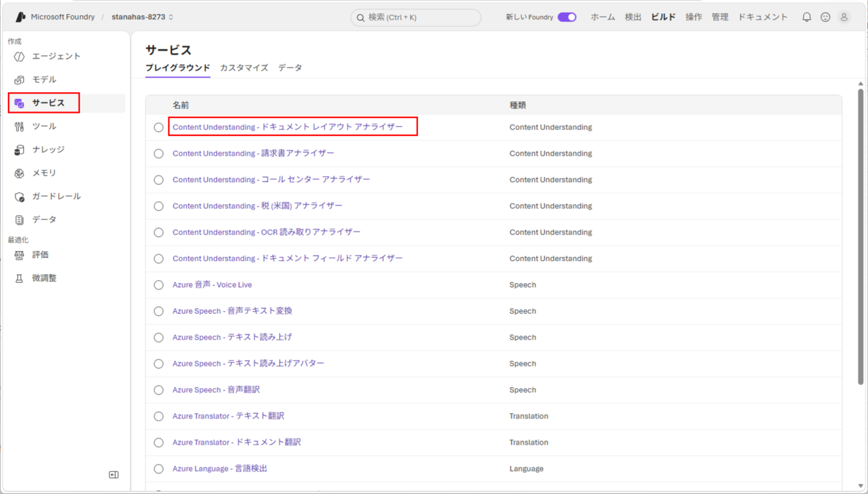Image resolution: width=868 pixels, height=494 pixels.
Task: Open Azure Speech - テキスト読み上げアバター link
Action: tap(248, 364)
